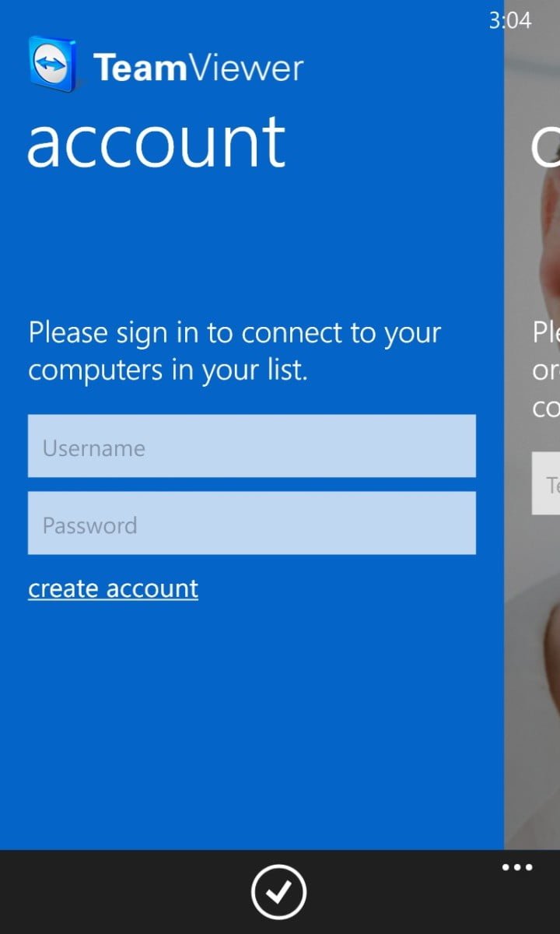Screen dimensions: 560x934
Task: Tap the status bar area left of the clock
Action: coord(241,17)
